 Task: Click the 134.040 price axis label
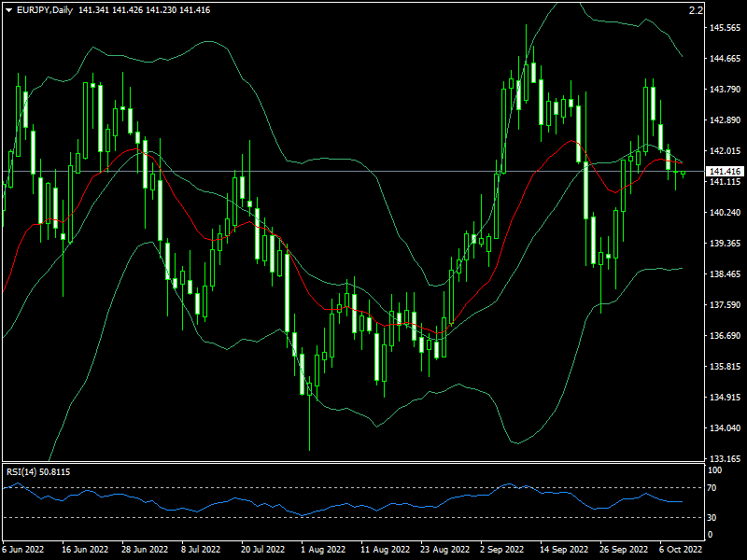(x=726, y=428)
